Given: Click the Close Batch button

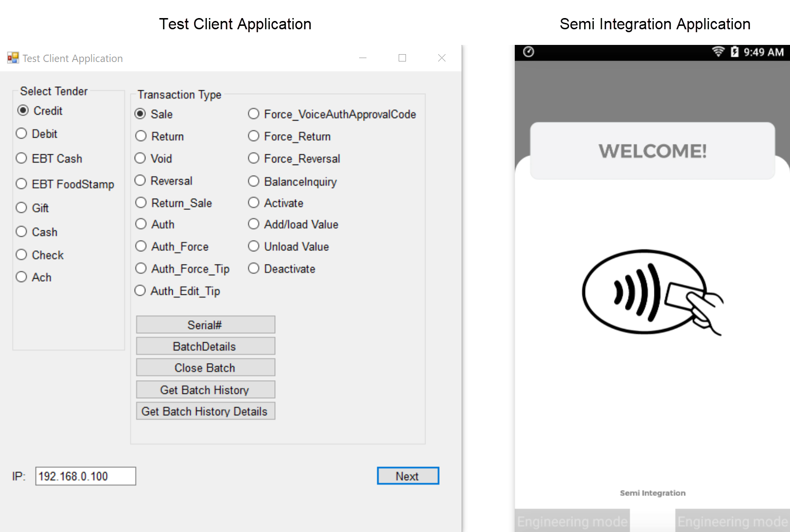Looking at the screenshot, I should point(205,368).
